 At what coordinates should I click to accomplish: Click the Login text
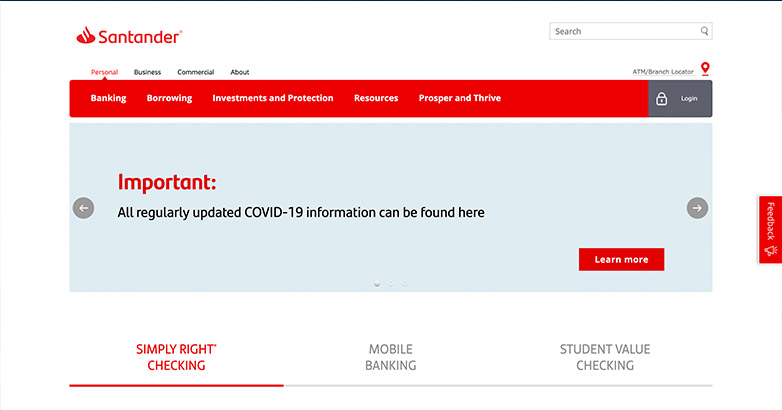click(689, 99)
